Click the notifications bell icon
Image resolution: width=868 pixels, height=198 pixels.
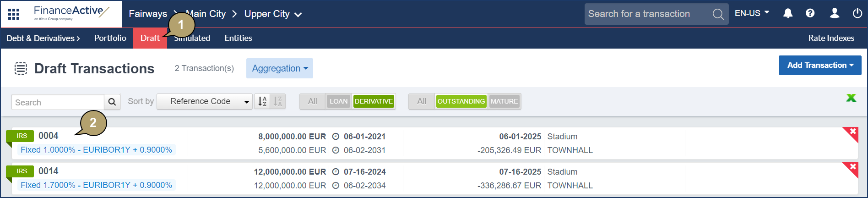click(787, 13)
